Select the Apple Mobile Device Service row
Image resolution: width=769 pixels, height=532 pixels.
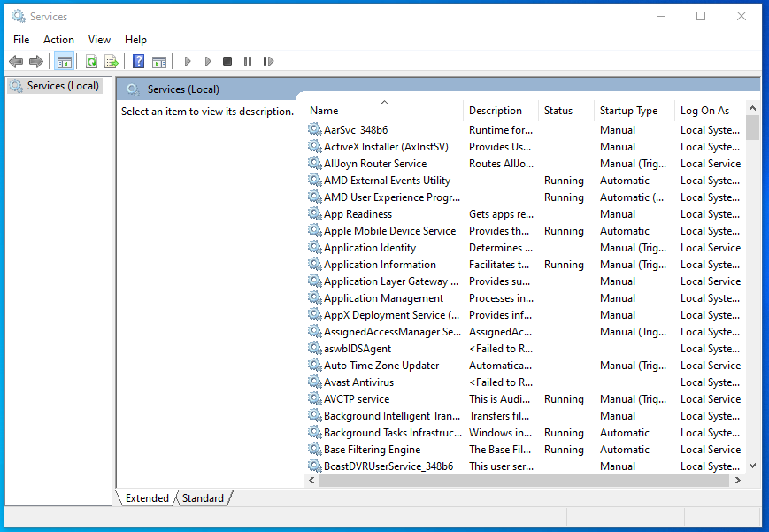point(389,231)
